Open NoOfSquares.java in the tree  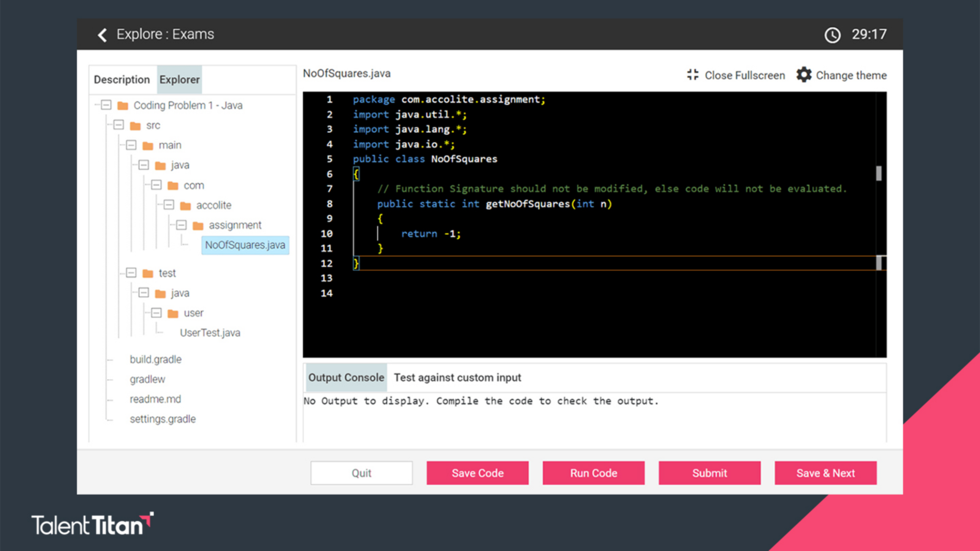pos(245,245)
